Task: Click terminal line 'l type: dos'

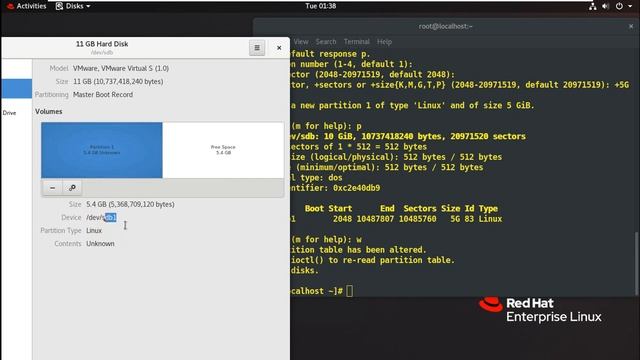Action: click(x=316, y=178)
